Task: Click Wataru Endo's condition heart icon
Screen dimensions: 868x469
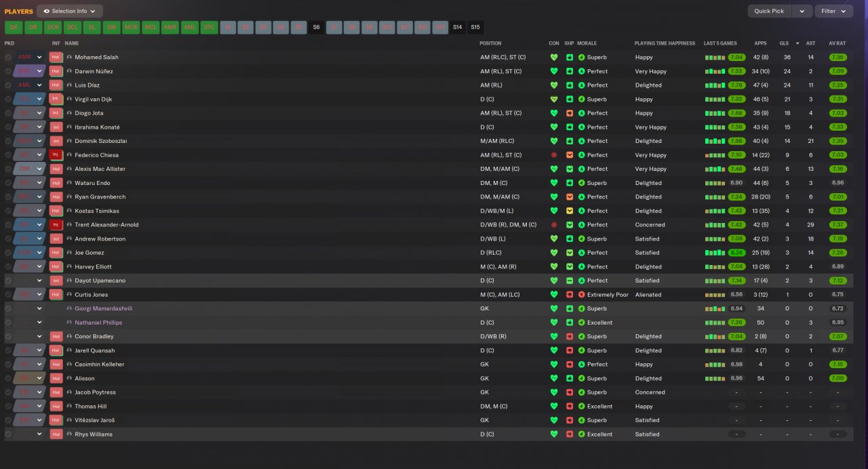Action: tap(554, 183)
